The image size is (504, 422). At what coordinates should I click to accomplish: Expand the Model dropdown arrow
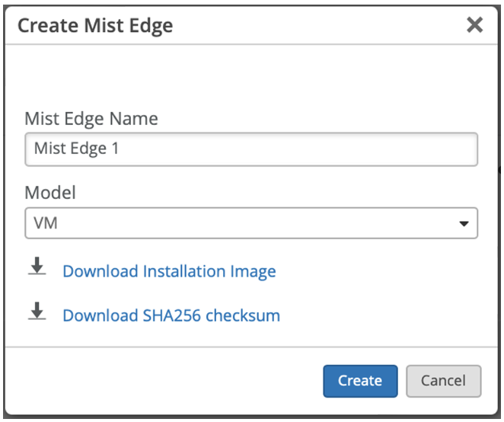click(463, 224)
